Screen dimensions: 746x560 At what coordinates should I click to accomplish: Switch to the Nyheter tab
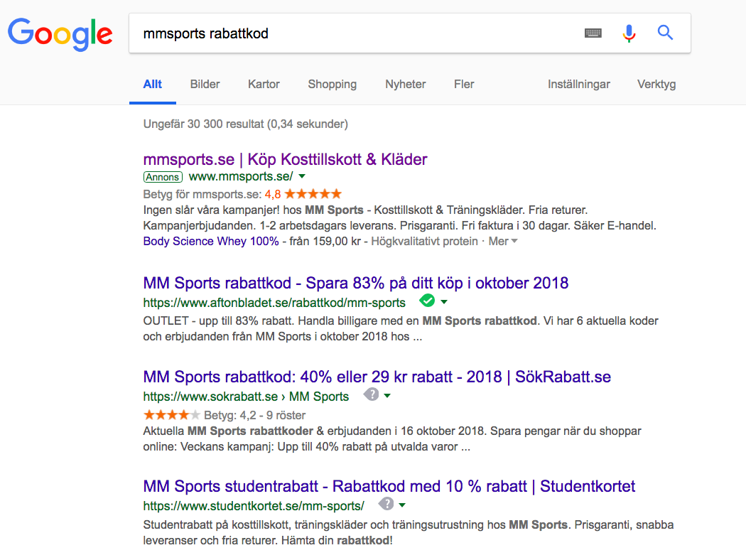[x=406, y=85]
